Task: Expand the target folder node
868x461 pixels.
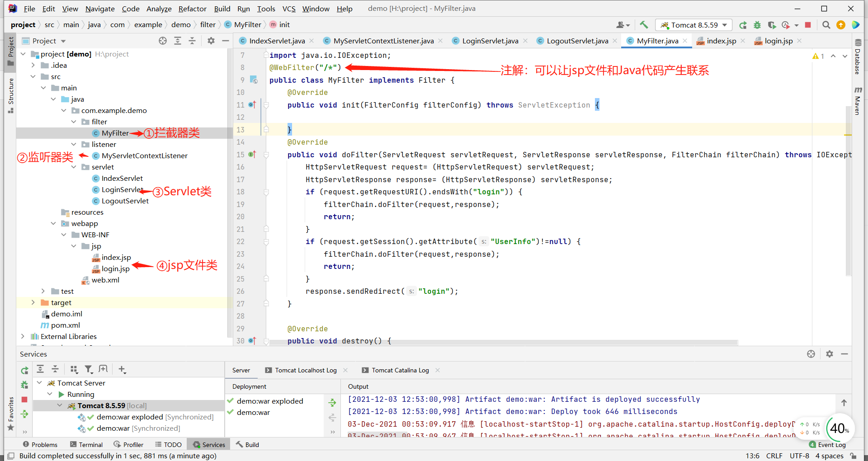Action: point(33,302)
